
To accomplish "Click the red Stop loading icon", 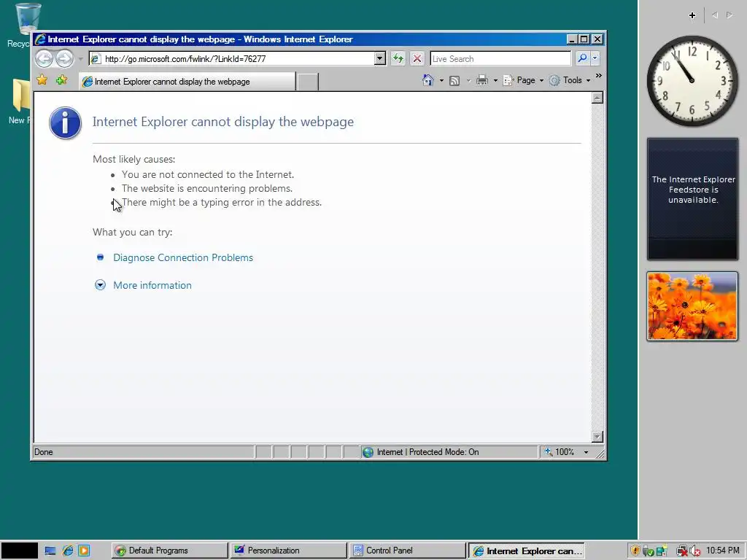I will [x=417, y=58].
